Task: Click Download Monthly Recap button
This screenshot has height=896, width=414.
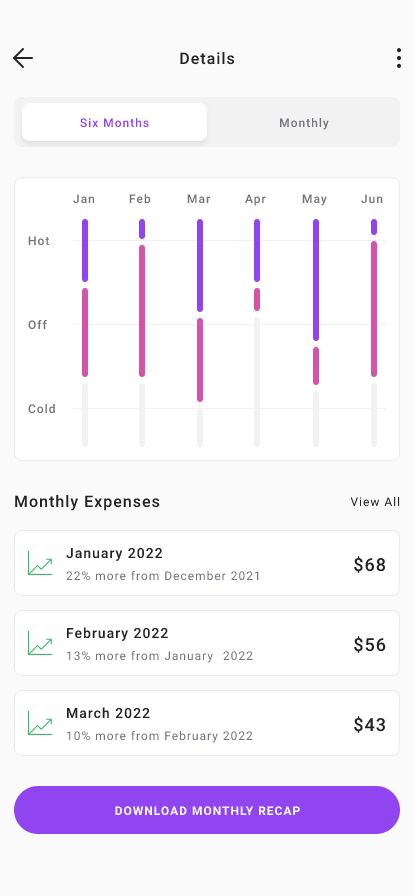Action: (x=207, y=810)
